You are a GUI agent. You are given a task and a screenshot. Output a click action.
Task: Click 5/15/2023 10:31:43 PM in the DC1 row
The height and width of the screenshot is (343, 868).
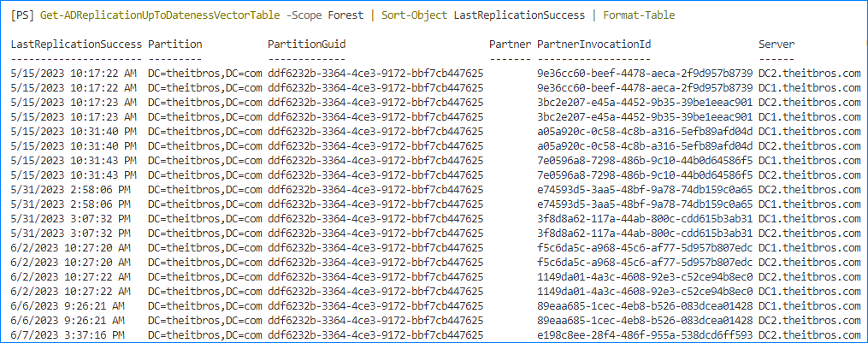[74, 160]
